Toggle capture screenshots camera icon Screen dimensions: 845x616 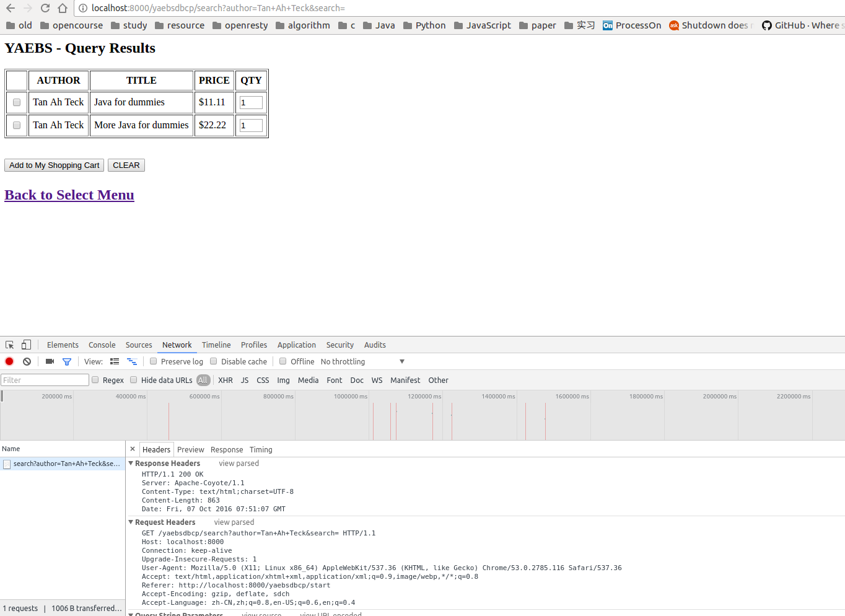pyautogui.click(x=50, y=362)
